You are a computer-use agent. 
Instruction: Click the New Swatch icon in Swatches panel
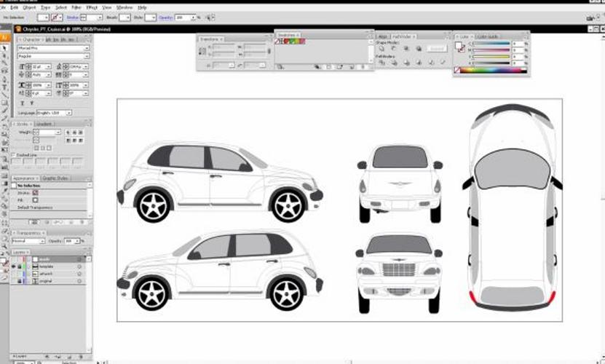(352, 67)
